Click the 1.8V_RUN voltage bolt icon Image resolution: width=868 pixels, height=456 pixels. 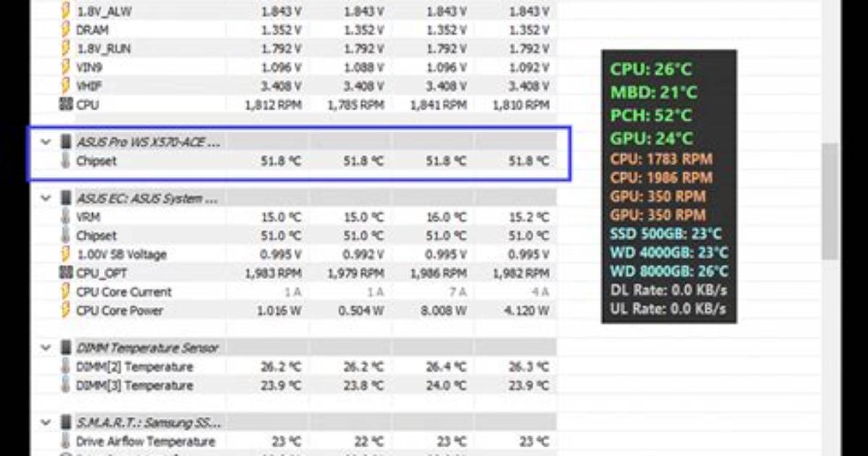click(x=66, y=48)
